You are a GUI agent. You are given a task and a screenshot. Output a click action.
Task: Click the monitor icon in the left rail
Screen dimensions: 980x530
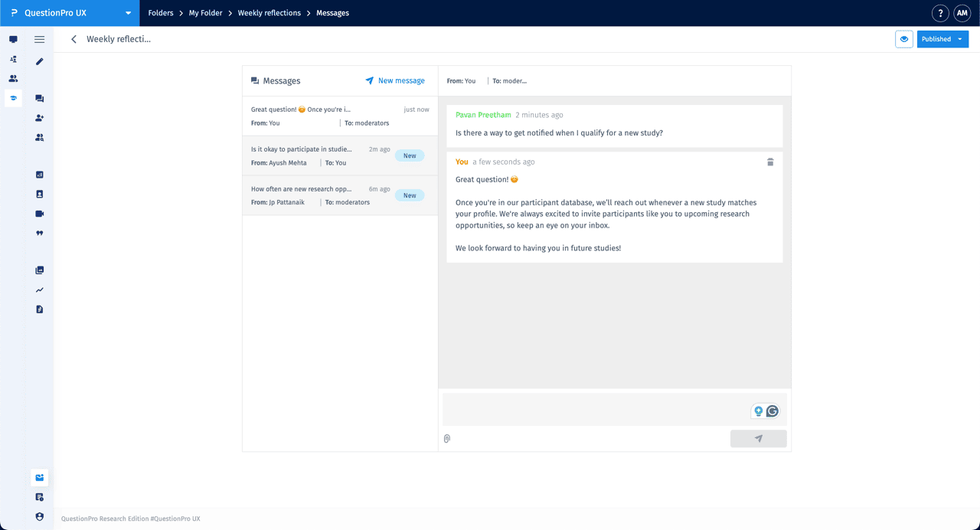pos(13,39)
